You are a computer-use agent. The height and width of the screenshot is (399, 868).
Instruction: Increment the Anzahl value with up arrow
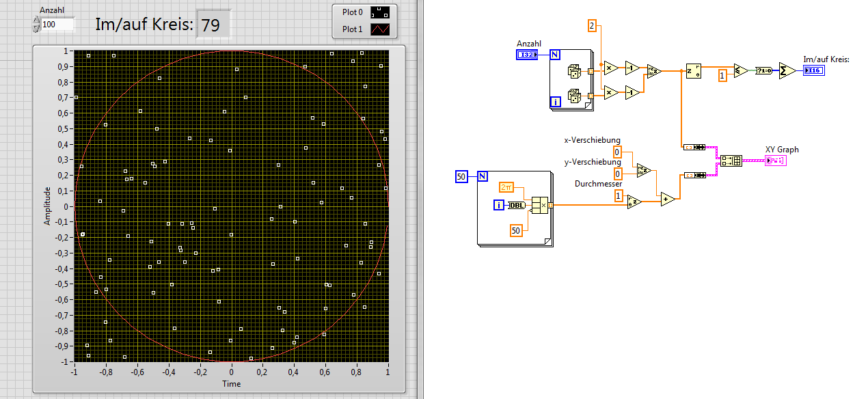point(36,20)
